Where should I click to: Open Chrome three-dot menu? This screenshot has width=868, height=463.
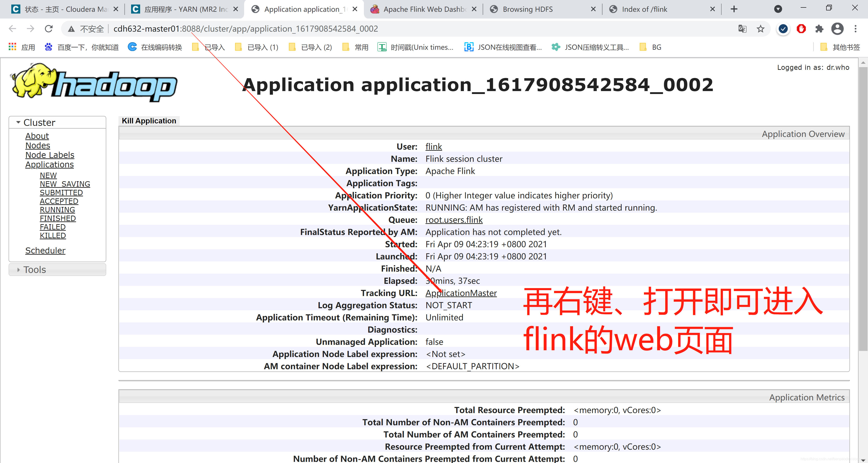856,29
